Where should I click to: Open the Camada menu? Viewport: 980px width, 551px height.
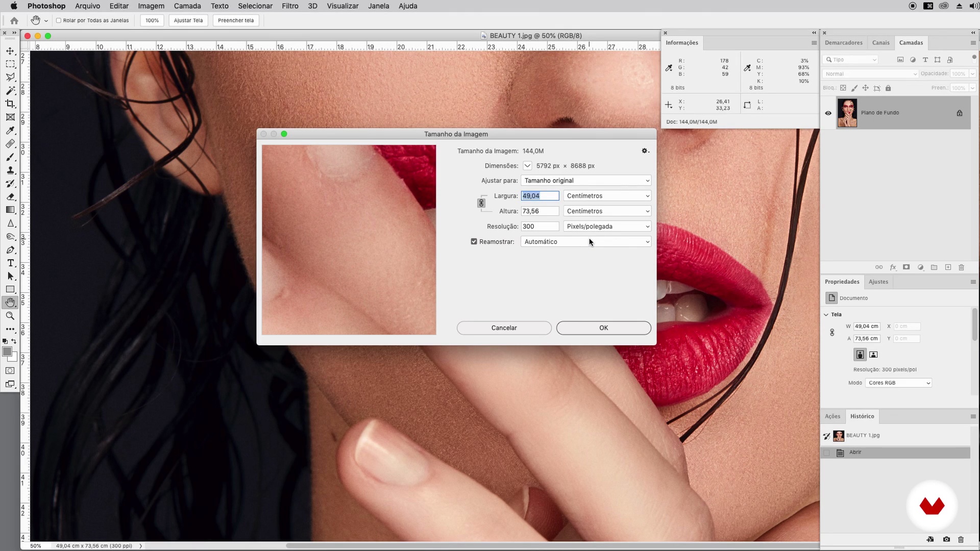point(187,6)
